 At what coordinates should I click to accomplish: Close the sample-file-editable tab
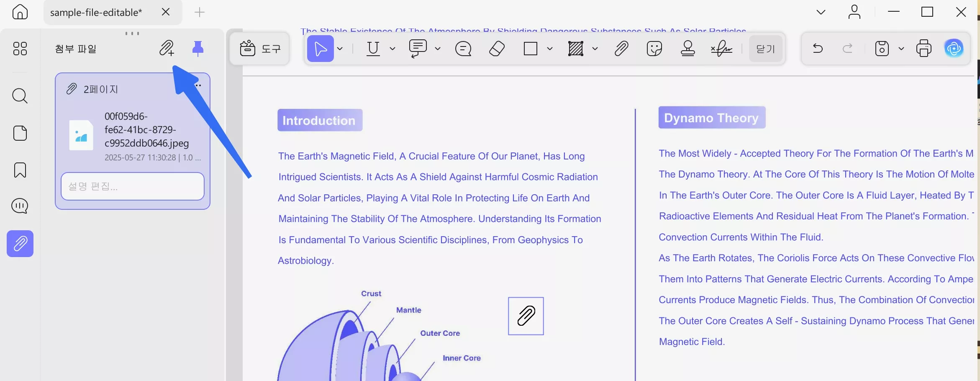(166, 12)
